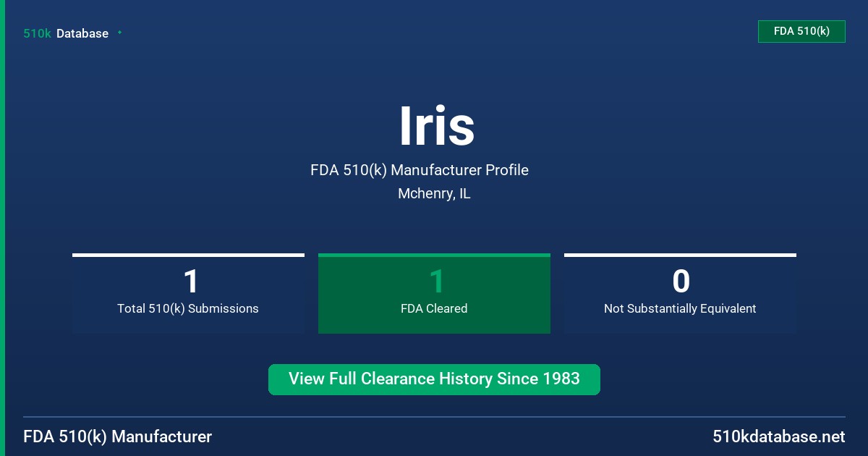Click the small green dot beside Database
Image resolution: width=868 pixels, height=456 pixels.
point(119,33)
